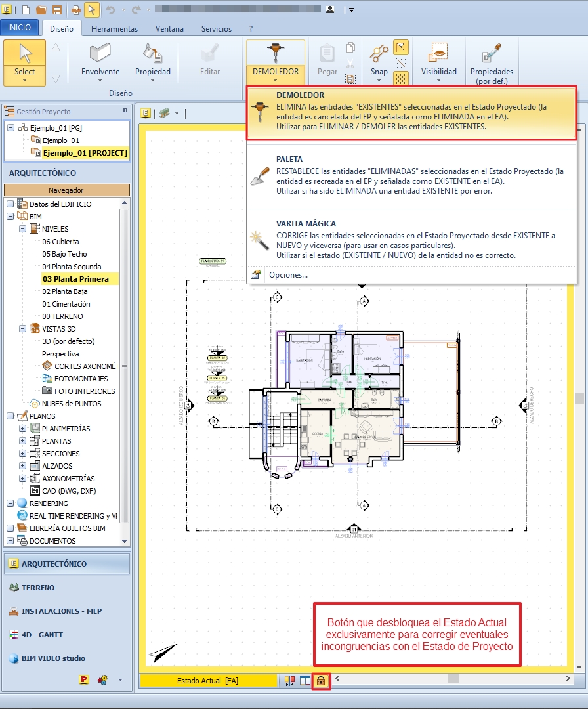Image resolution: width=588 pixels, height=709 pixels.
Task: Click the compare states icon beside Estado Actual
Action: (x=289, y=681)
